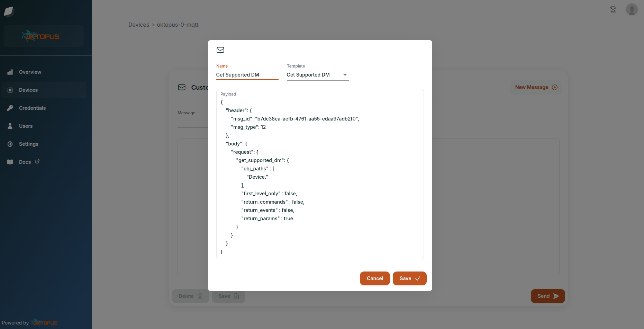The width and height of the screenshot is (644, 329).
Task: Open the Template dropdown arrow
Action: (x=345, y=75)
